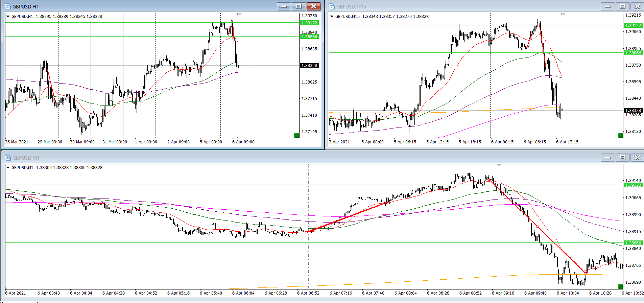Click 1.39250 on H1 price axis
Viewport: 644px width, 303px height.
point(309,16)
